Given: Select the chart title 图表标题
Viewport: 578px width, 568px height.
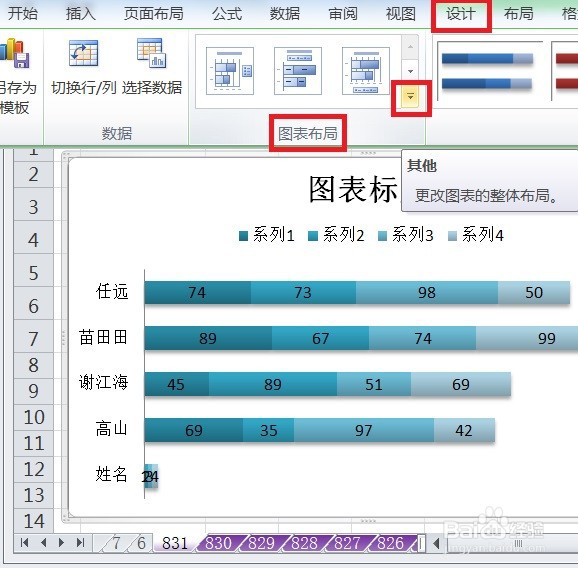Looking at the screenshot, I should [x=353, y=189].
